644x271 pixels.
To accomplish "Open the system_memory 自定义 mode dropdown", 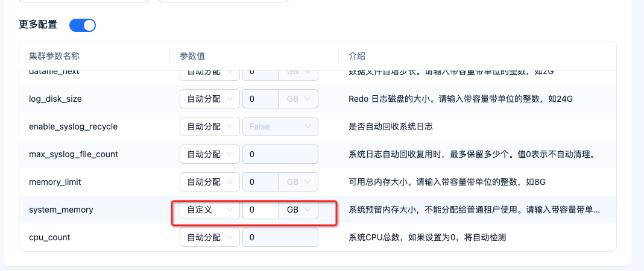I will pyautogui.click(x=209, y=210).
